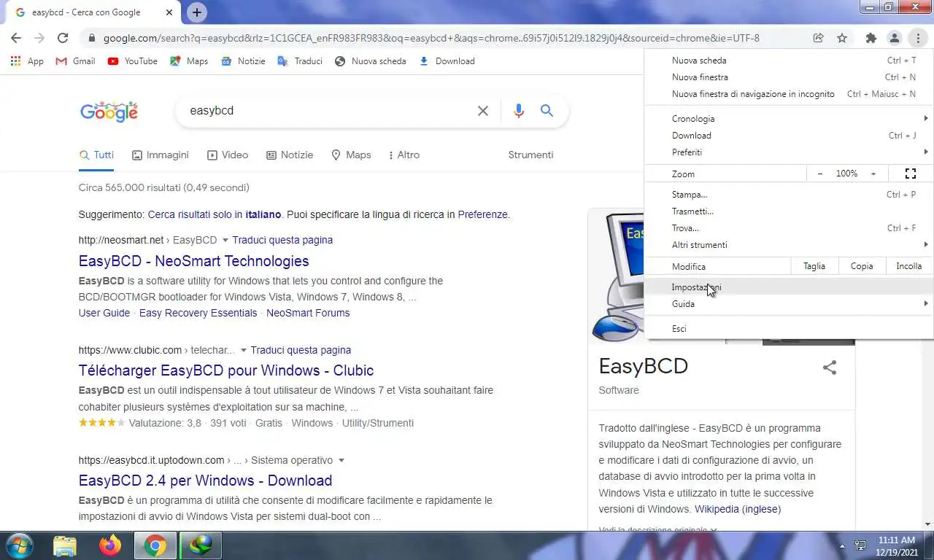934x560 pixels.
Task: Open Notizie bookmark in bookmarks bar
Action: point(243,61)
